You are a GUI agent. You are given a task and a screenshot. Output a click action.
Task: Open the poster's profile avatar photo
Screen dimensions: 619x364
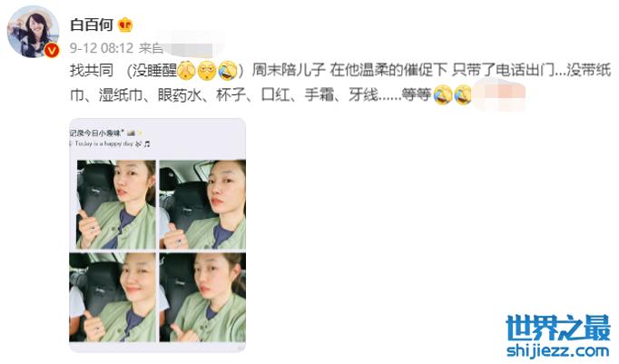coord(34,32)
